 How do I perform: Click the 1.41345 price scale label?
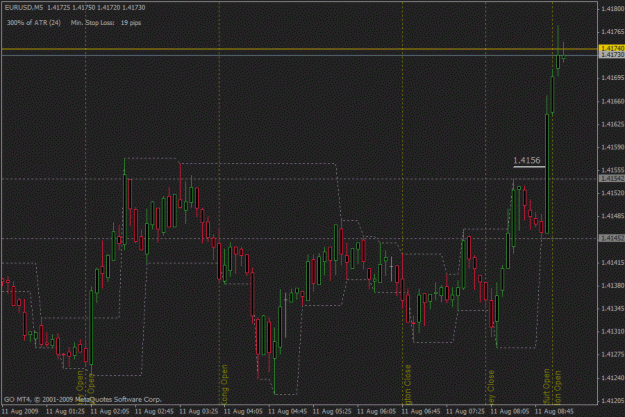(x=613, y=309)
